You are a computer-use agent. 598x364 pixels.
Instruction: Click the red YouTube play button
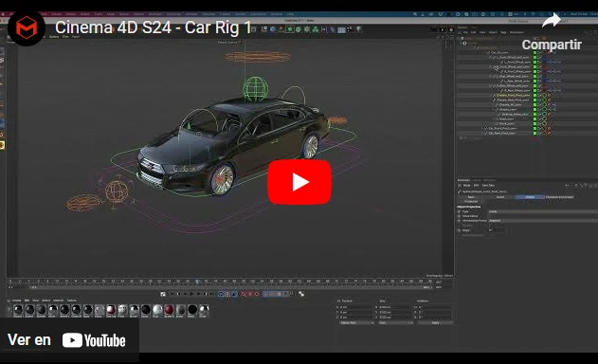299,182
